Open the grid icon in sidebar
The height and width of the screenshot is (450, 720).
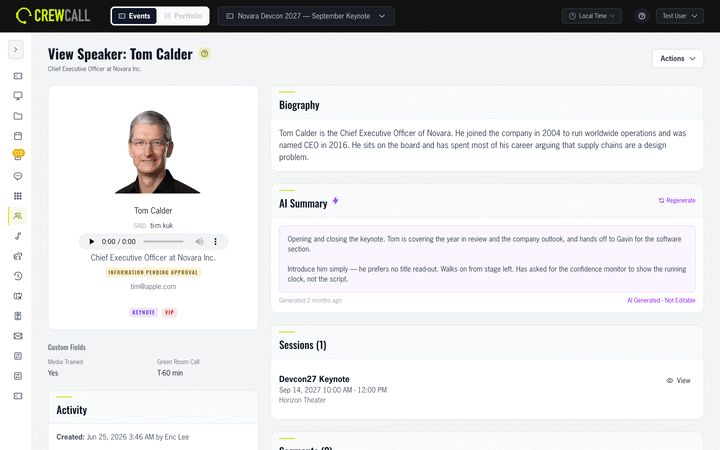pyautogui.click(x=18, y=196)
